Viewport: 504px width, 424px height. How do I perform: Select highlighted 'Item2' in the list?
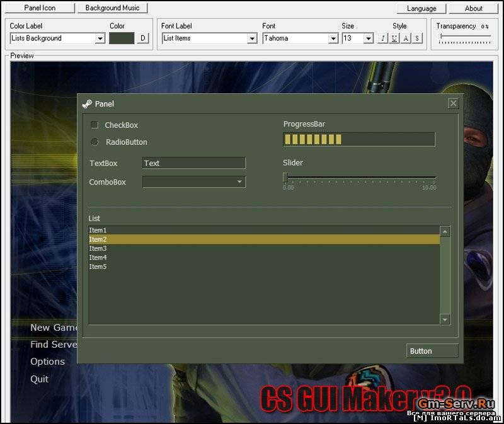click(264, 239)
